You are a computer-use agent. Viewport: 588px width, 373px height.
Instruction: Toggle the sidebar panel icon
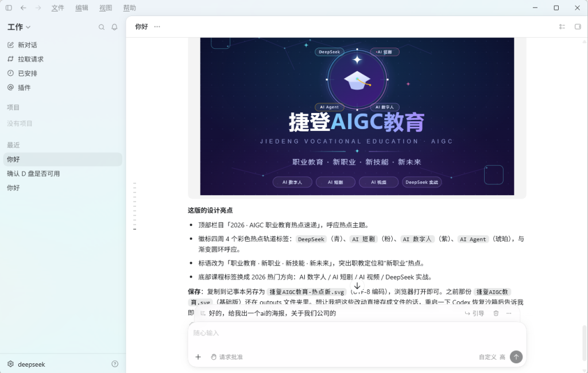click(x=9, y=7)
